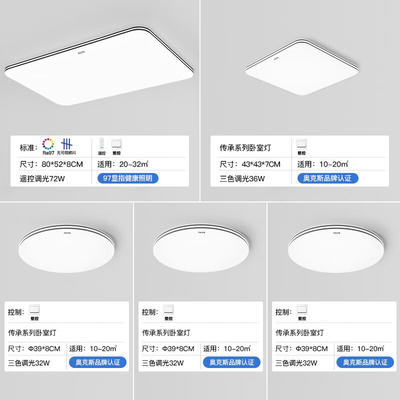The width and height of the screenshot is (400, 400).
Task: Select the large rectangular ceiling lamp image
Action: coord(99,66)
